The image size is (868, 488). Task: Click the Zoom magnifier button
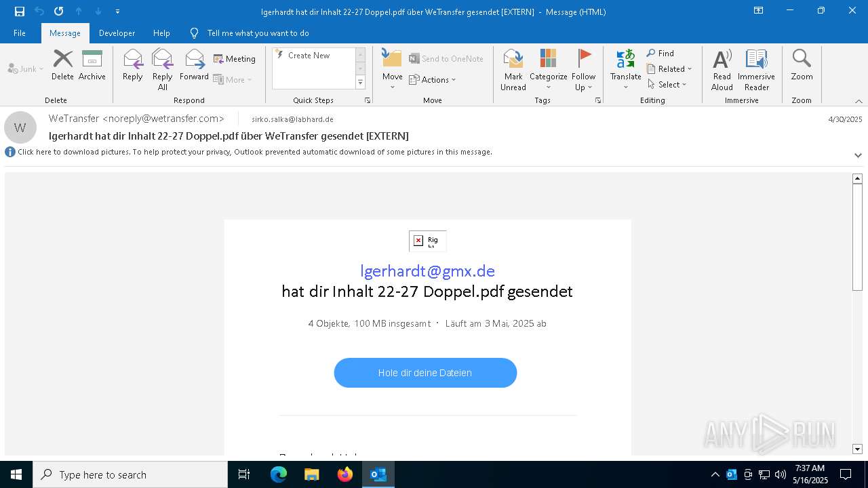pyautogui.click(x=802, y=65)
